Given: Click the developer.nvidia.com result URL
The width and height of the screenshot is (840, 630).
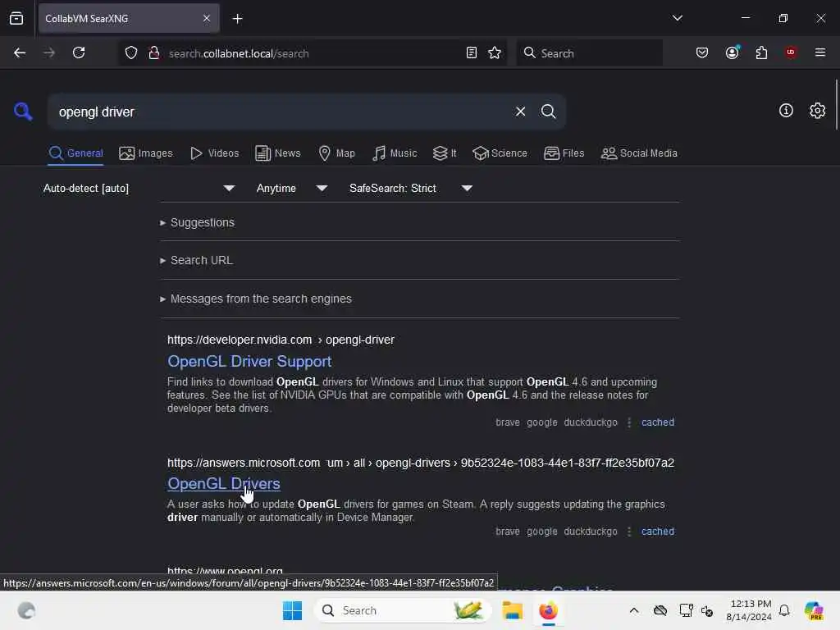Looking at the screenshot, I should pyautogui.click(x=281, y=340).
